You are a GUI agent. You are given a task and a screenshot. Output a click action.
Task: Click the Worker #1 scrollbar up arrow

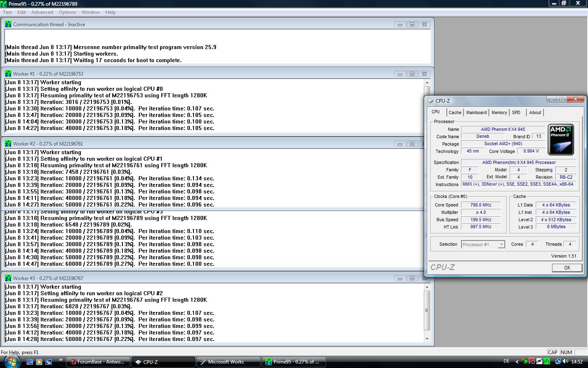(427, 82)
